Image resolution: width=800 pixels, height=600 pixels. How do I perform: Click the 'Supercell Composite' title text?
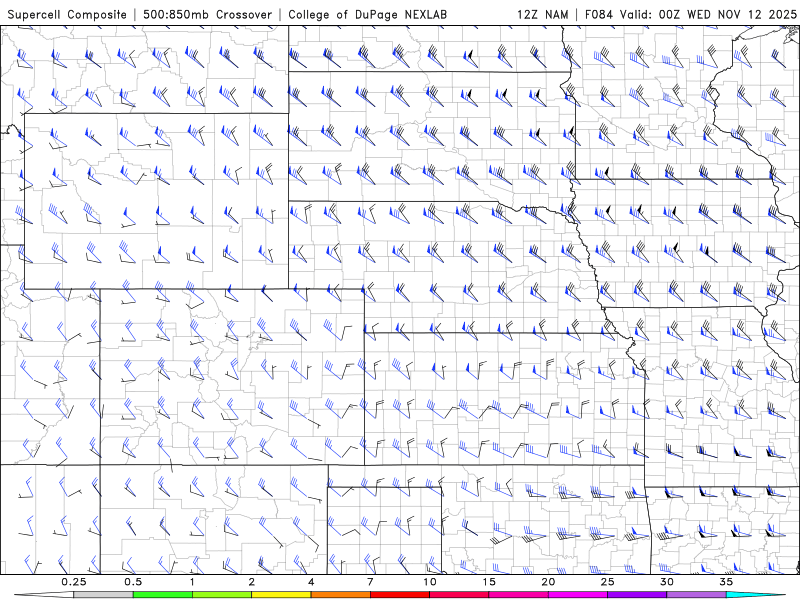(x=67, y=15)
